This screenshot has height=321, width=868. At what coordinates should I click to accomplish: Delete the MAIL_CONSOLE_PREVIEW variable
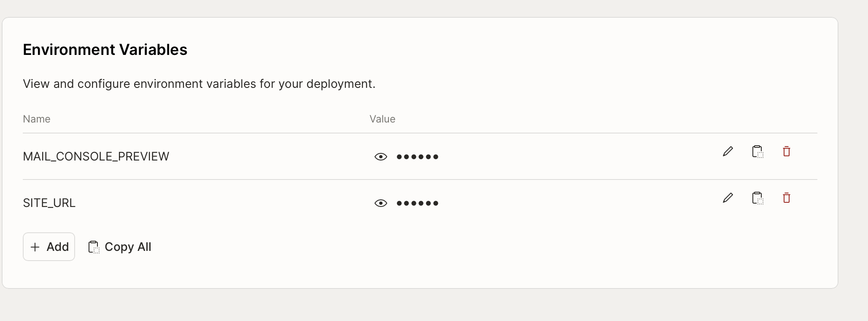tap(786, 152)
